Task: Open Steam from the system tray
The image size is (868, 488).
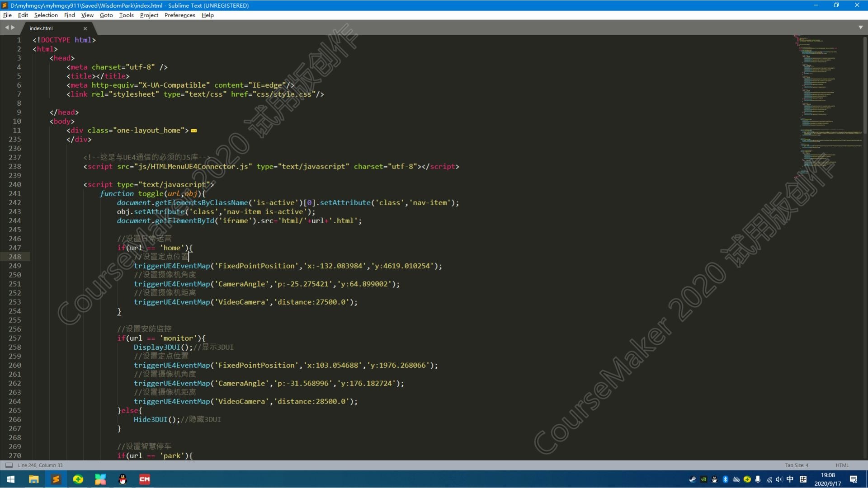Action: (692, 479)
